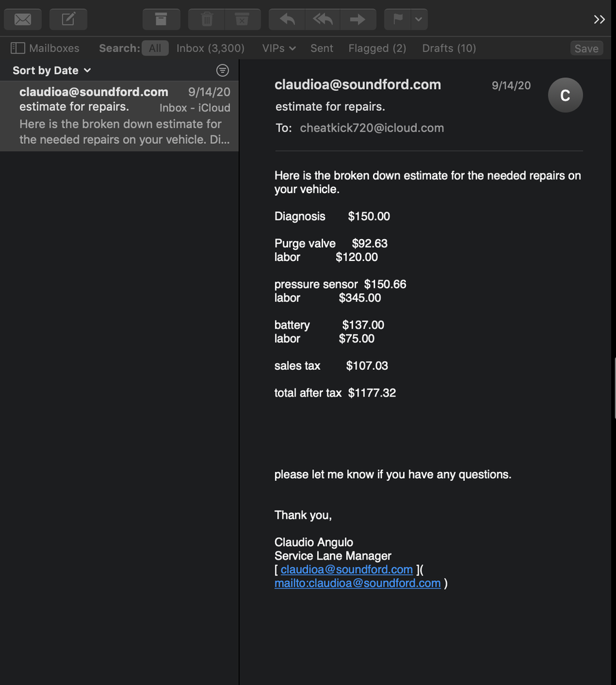Viewport: 616px width, 685px height.
Task: Toggle the Mailboxes sidebar
Action: click(45, 48)
